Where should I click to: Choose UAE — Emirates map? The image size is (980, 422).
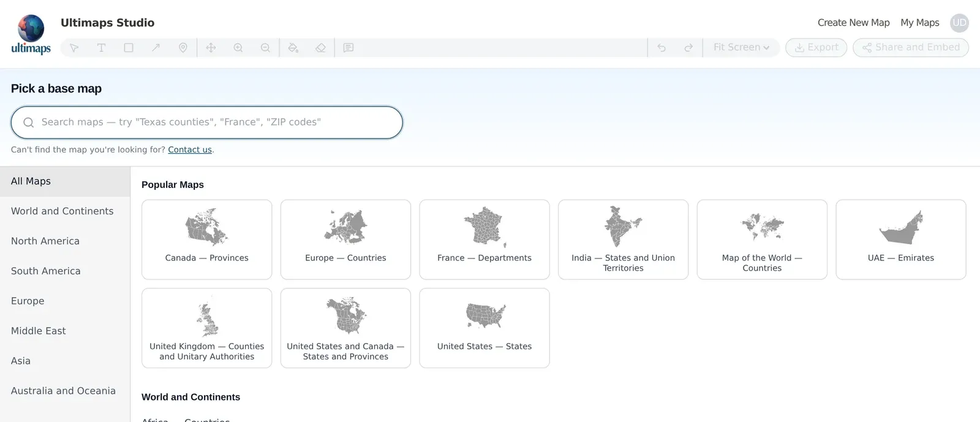[901, 239]
